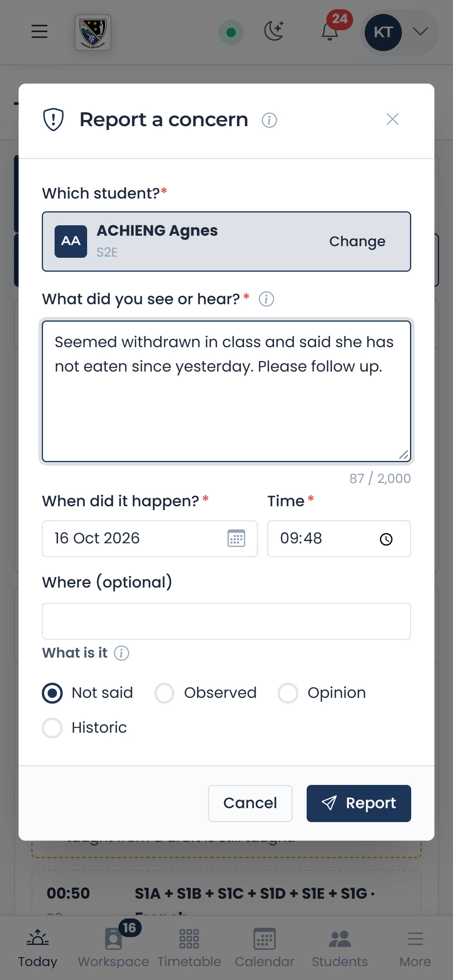The image size is (453, 980).
Task: Choose the Historic radio option
Action: [52, 728]
